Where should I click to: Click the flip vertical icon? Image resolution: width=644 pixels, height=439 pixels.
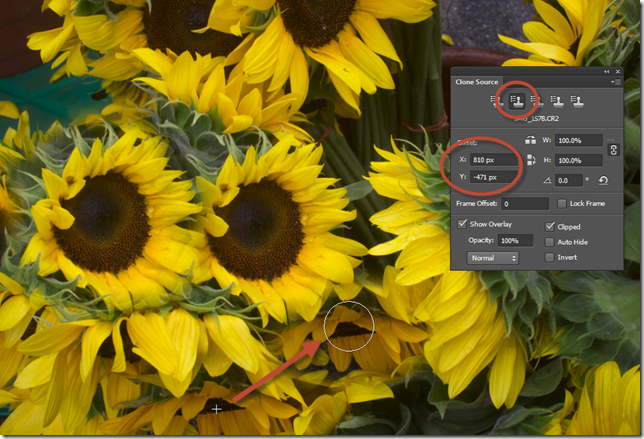point(531,160)
